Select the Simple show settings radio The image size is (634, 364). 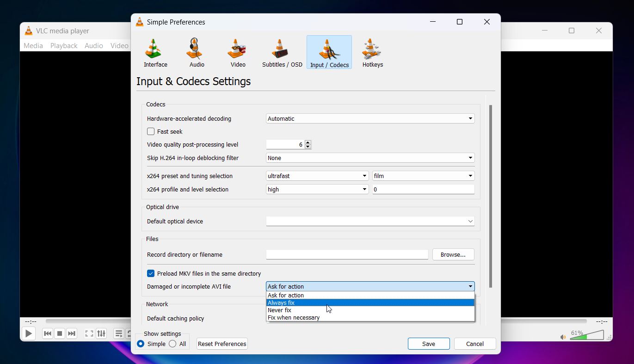141,344
